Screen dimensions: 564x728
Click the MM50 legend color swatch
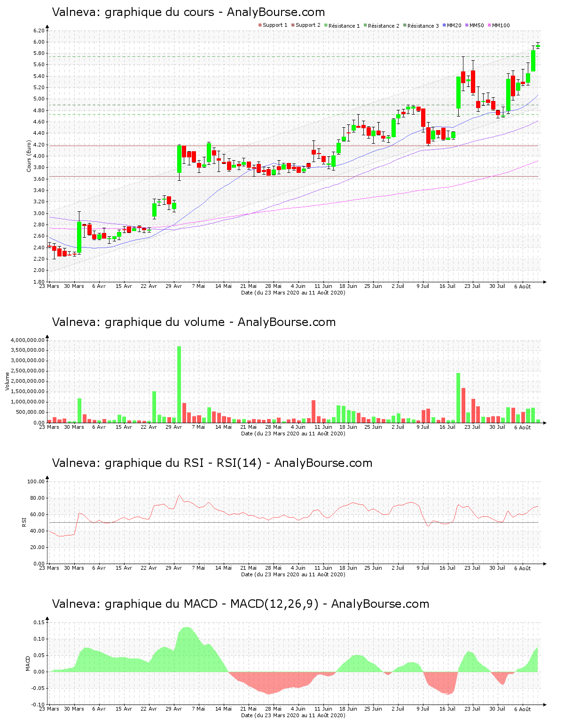(467, 25)
